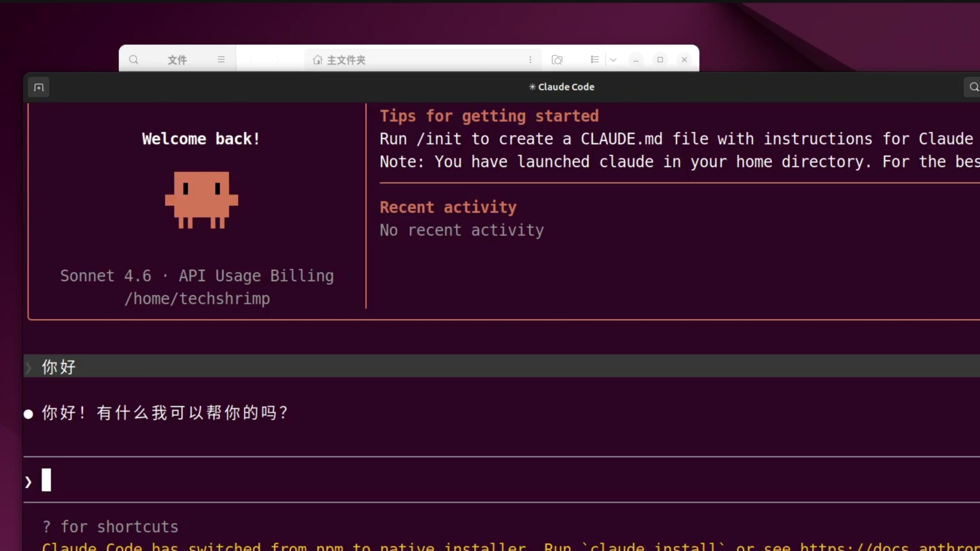Click the docs link in install notice

[x=890, y=547]
